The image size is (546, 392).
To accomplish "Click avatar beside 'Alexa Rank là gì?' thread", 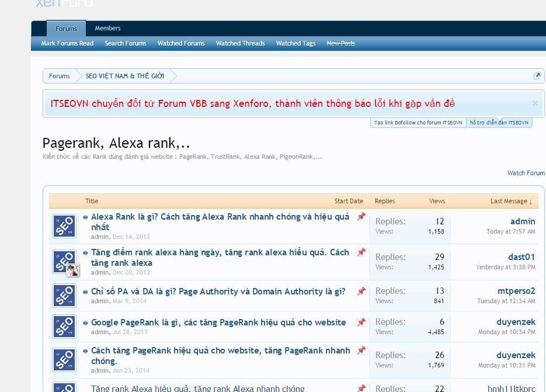I will 64,226.
